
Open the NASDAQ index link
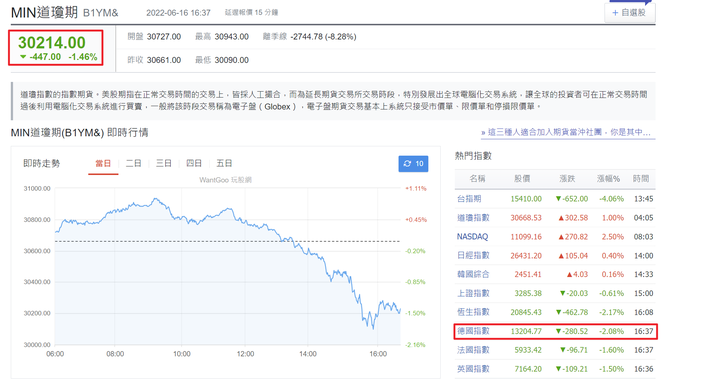coord(472,237)
